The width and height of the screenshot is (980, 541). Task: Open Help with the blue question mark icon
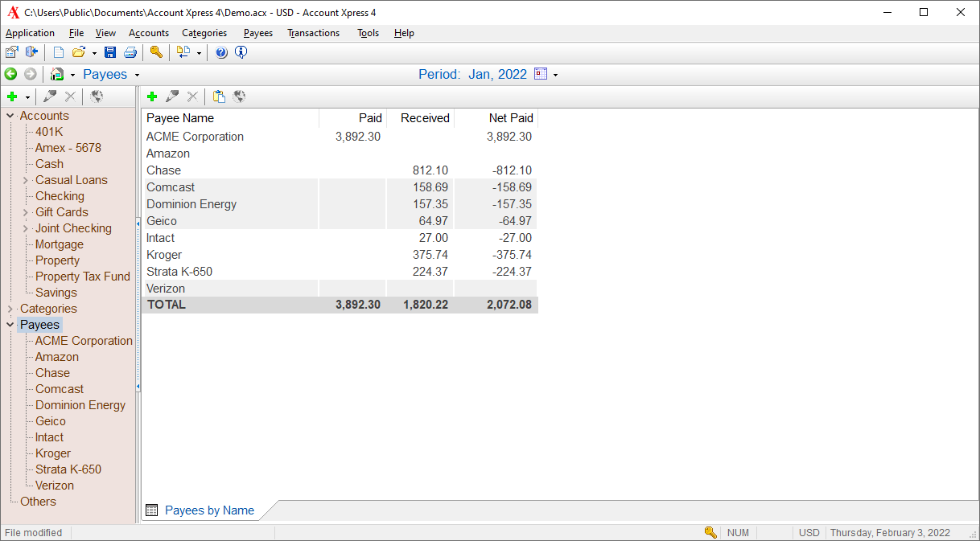tap(221, 53)
